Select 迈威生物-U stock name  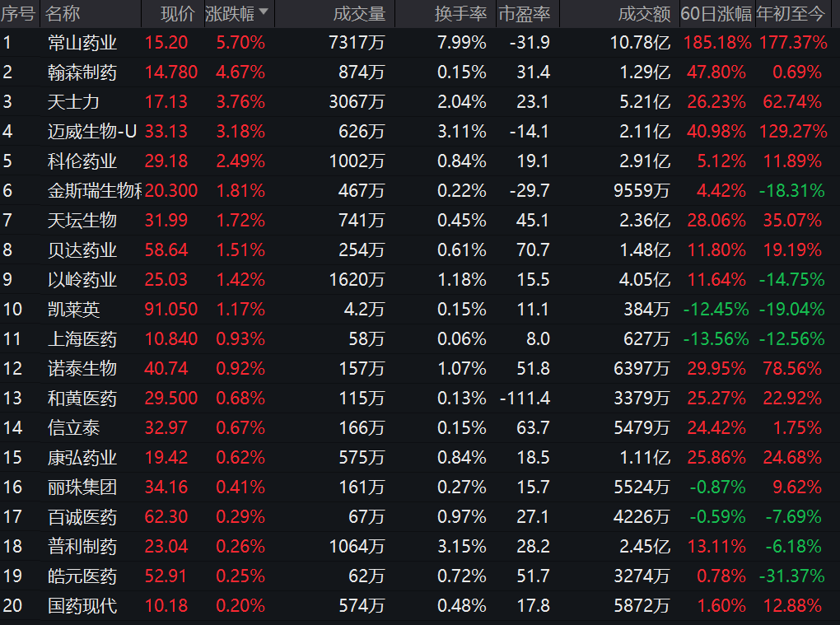[92, 131]
